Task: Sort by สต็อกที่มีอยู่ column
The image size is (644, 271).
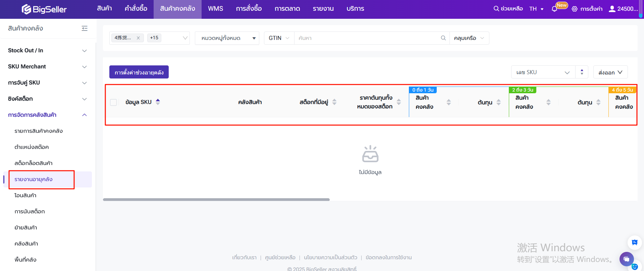Action: click(334, 102)
